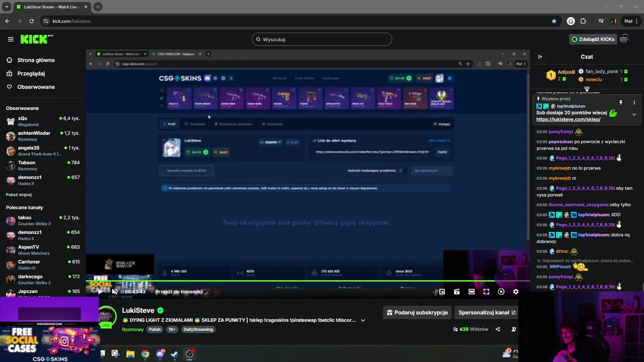This screenshot has height=362, width=644.
Task: Open pinned message options menu
Action: 634,103
